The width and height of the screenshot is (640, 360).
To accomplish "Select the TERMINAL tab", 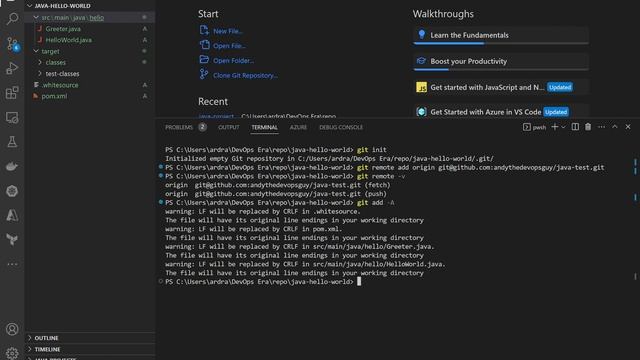I will pyautogui.click(x=264, y=127).
